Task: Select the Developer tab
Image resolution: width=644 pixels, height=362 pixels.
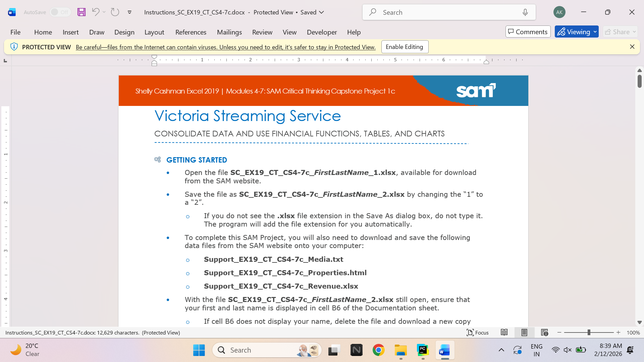Action: point(322,32)
